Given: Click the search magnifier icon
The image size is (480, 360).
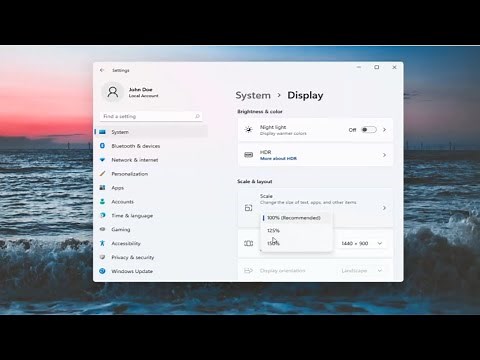Looking at the screenshot, I should click(x=197, y=116).
